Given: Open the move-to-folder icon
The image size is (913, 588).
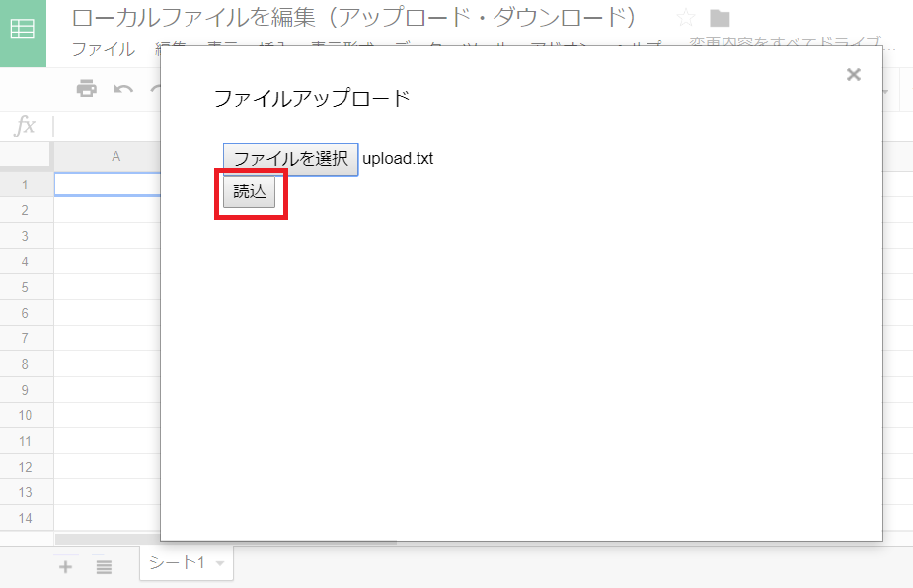Looking at the screenshot, I should pyautogui.click(x=720, y=18).
